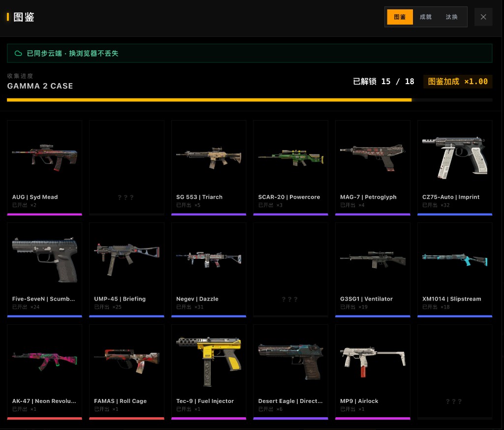The width and height of the screenshot is (504, 430).
Task: Select the Five-SeveN Scumbria weapon image
Action: point(45,260)
